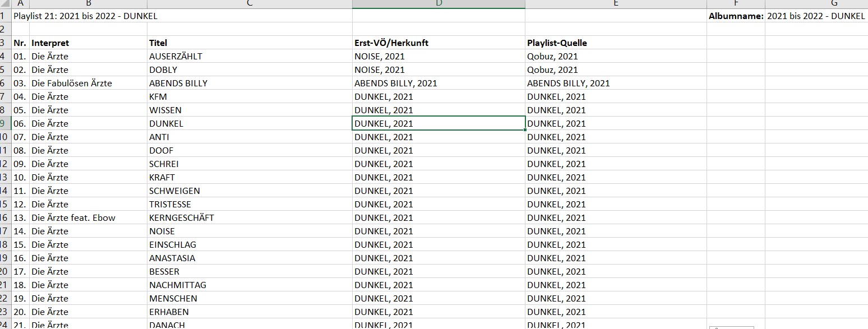868x329 pixels.
Task: Click the Select All corner triangle
Action: pyautogui.click(x=5, y=4)
